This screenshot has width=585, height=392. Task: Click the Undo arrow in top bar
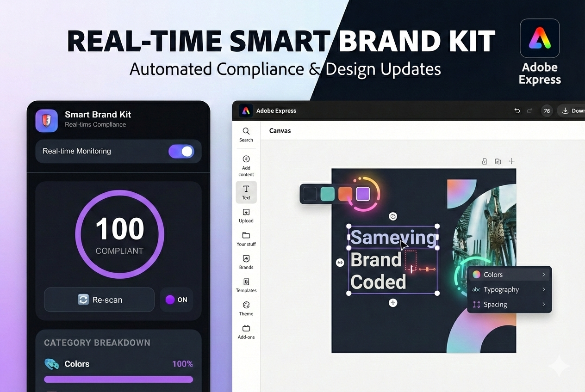coord(517,111)
